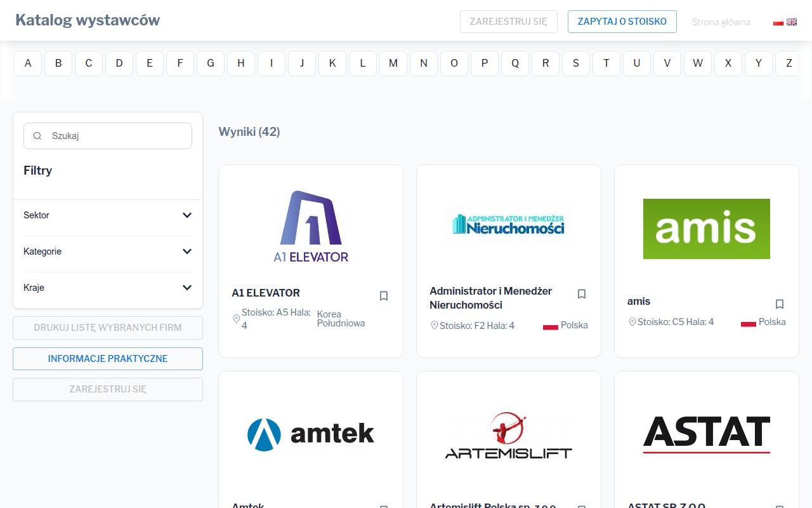Viewport: 812px width, 508px height.
Task: Filter exhibitors by letter W
Action: tap(698, 63)
